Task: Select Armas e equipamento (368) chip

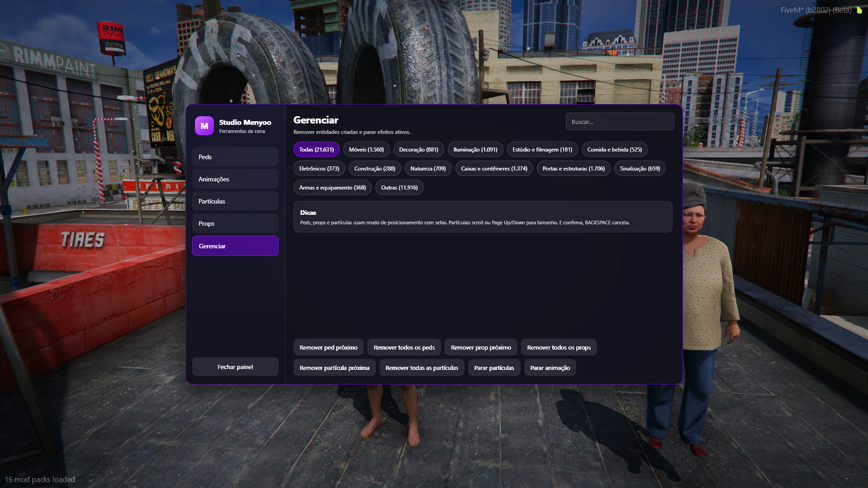Action: tap(332, 188)
